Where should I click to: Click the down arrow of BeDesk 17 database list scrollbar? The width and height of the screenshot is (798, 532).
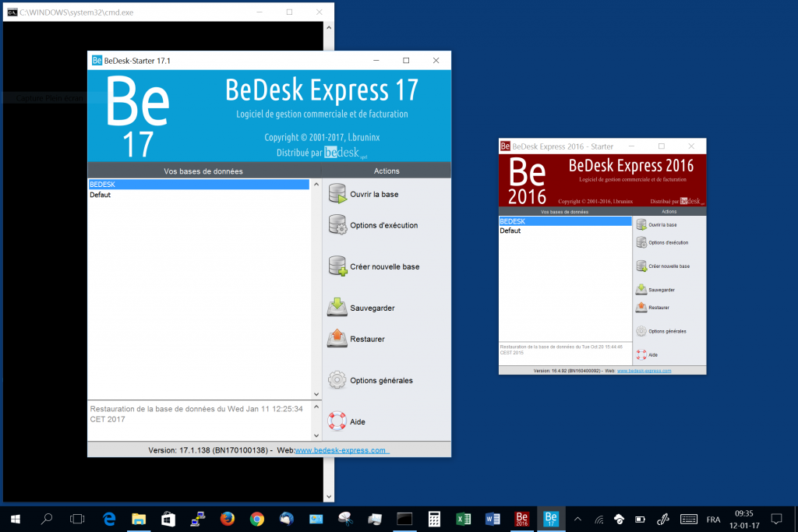click(316, 394)
